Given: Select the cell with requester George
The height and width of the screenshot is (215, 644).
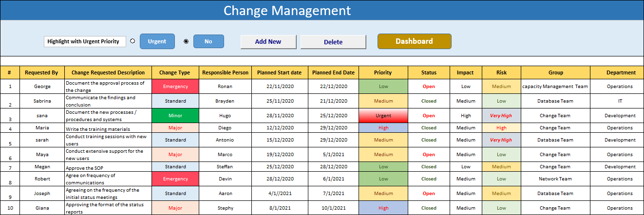Looking at the screenshot, I should (42, 87).
